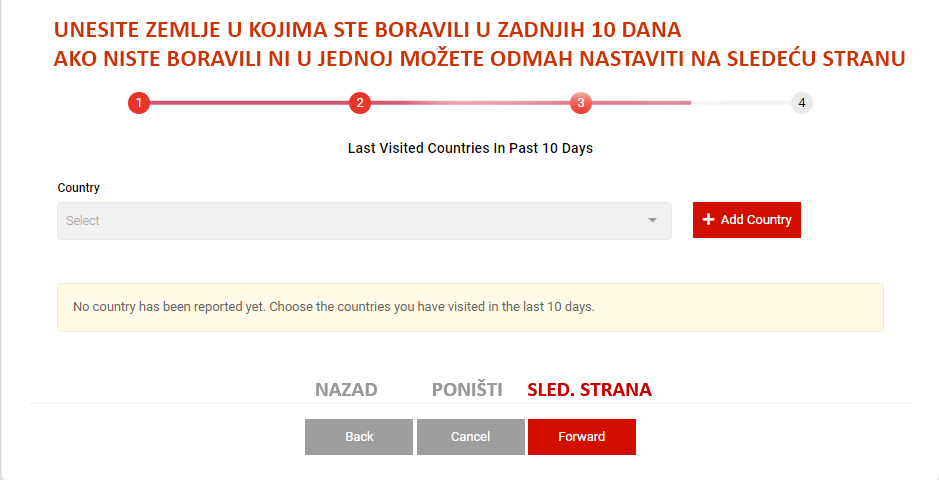The height and width of the screenshot is (480, 939).
Task: Click the Country field label
Action: click(x=79, y=188)
